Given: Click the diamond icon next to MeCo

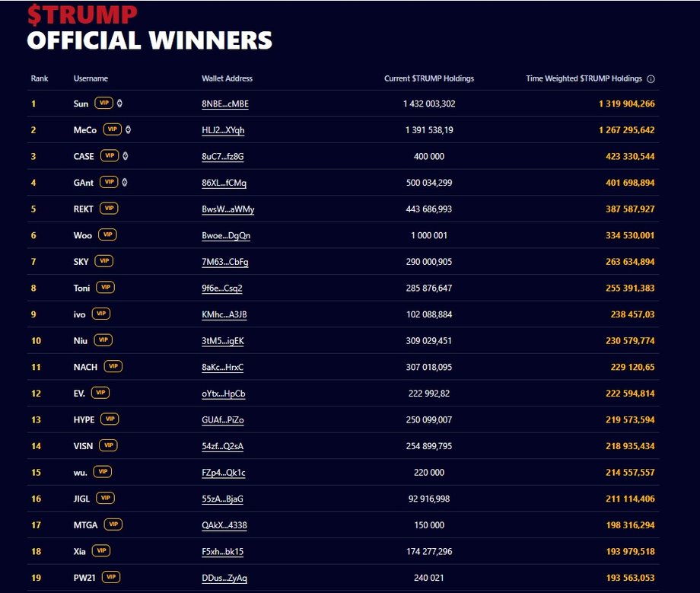Looking at the screenshot, I should coord(128,129).
